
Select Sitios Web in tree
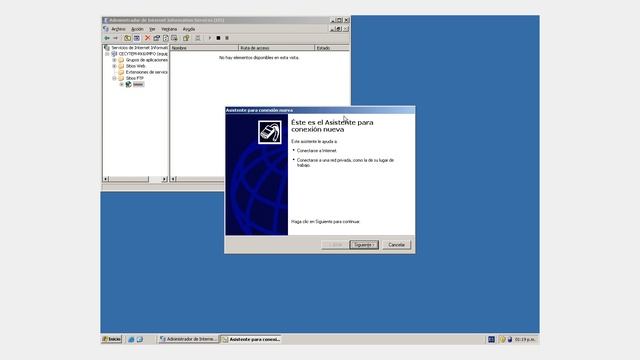[x=136, y=66]
